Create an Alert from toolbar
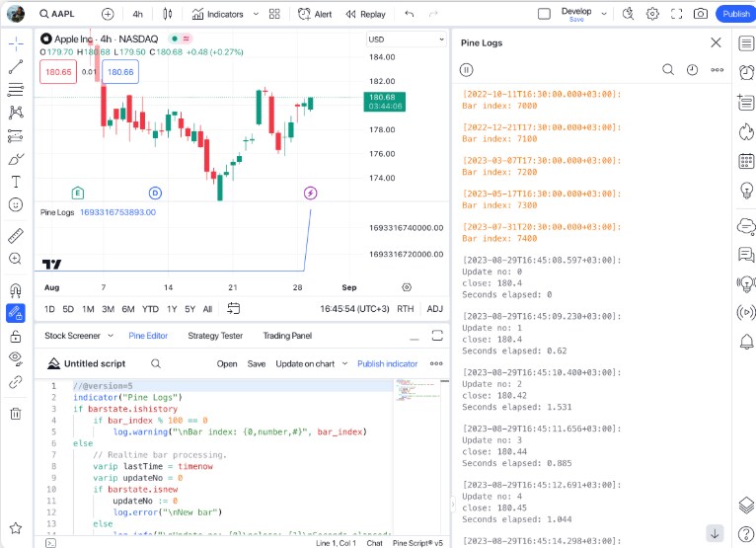This screenshot has width=756, height=548. pyautogui.click(x=315, y=15)
